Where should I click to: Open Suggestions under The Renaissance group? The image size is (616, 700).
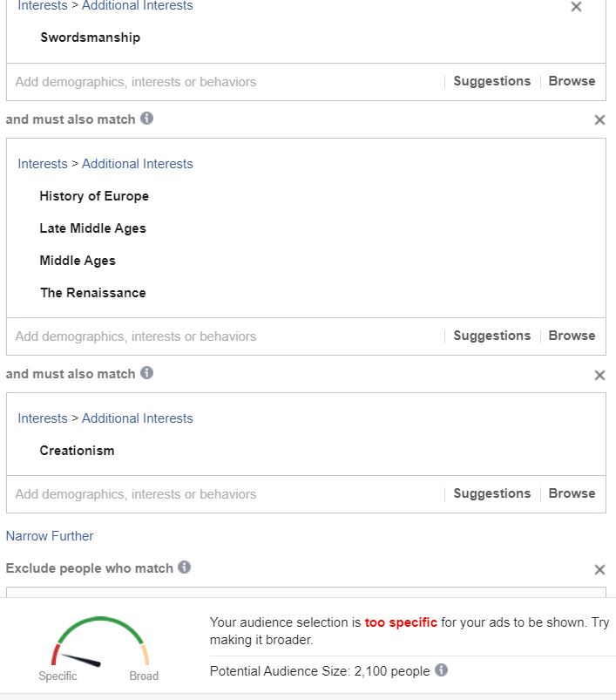click(492, 336)
